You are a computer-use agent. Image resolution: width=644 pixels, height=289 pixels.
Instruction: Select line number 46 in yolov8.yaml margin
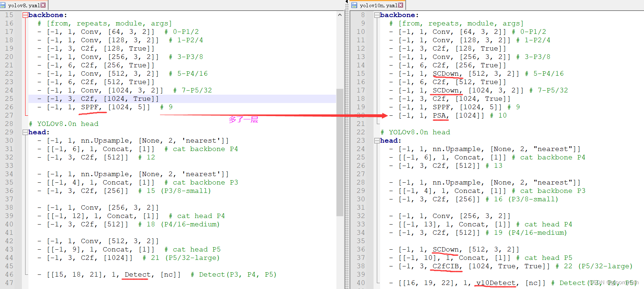pyautogui.click(x=9, y=274)
